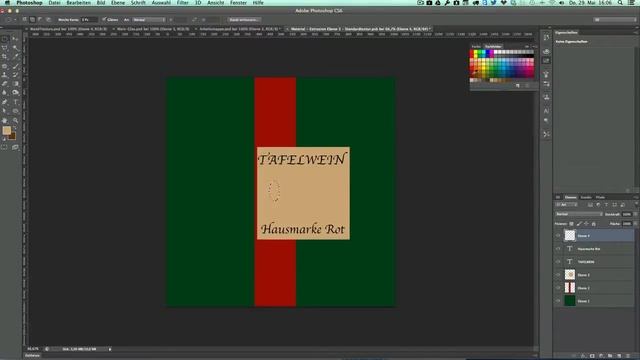The image size is (640, 360).
Task: Select the Elliptical Marquee tool
Action: pos(5,39)
